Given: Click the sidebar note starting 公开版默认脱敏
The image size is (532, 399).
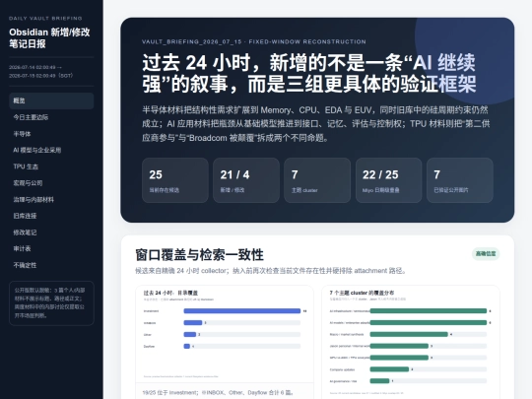Looking at the screenshot, I should [x=51, y=303].
